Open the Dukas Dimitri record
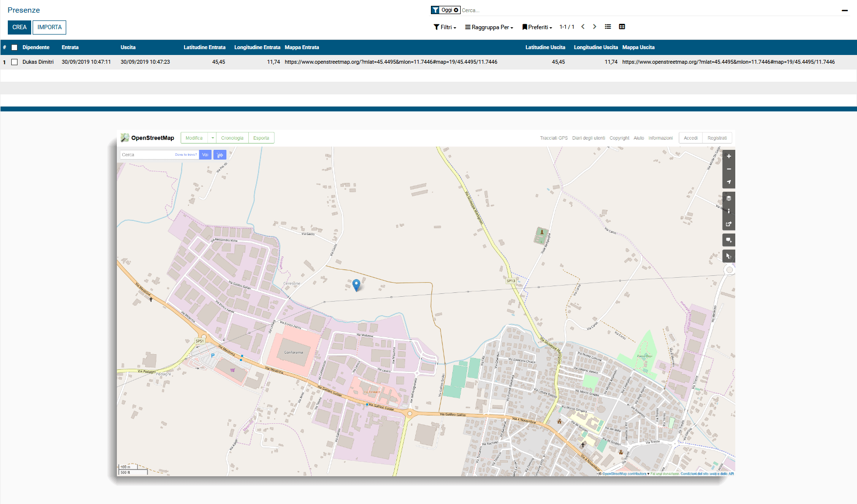Screen dimensions: 857x504 38,62
